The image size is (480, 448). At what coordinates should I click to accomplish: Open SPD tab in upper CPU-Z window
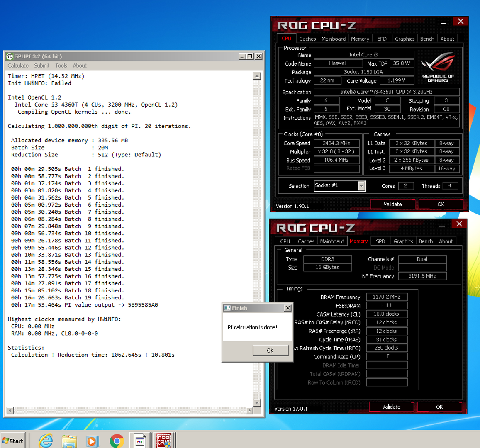(382, 39)
